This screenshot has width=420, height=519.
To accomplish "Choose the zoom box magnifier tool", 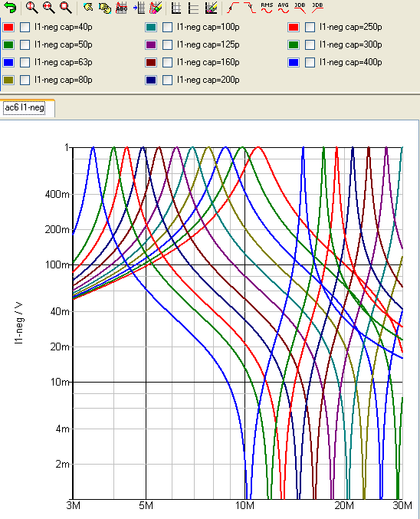I will [x=66, y=7].
